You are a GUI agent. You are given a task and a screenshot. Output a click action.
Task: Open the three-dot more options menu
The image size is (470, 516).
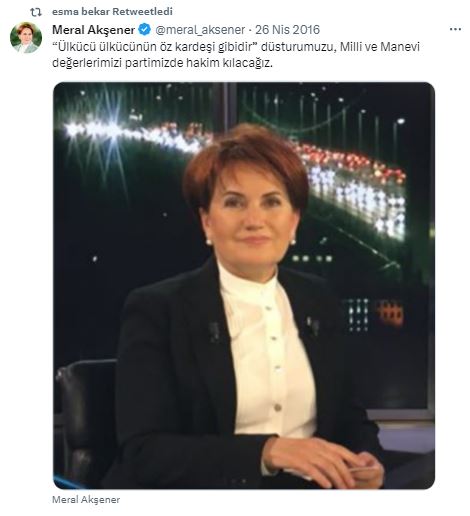455,29
